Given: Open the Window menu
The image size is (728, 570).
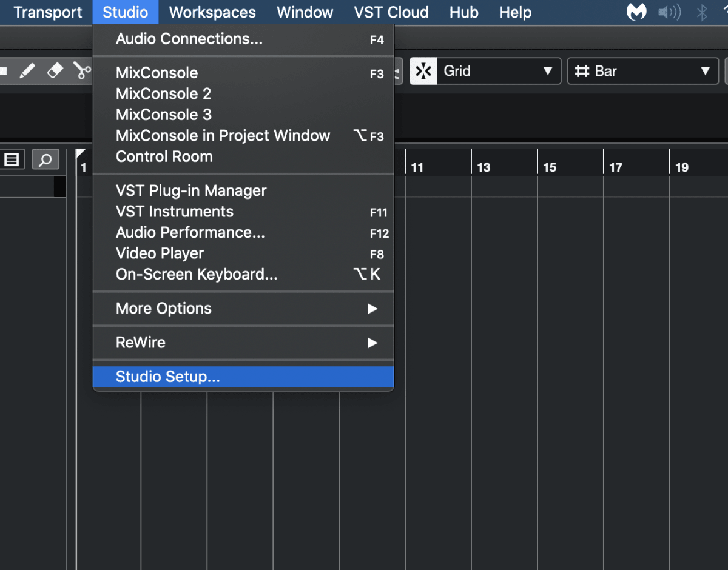Looking at the screenshot, I should coord(305,12).
